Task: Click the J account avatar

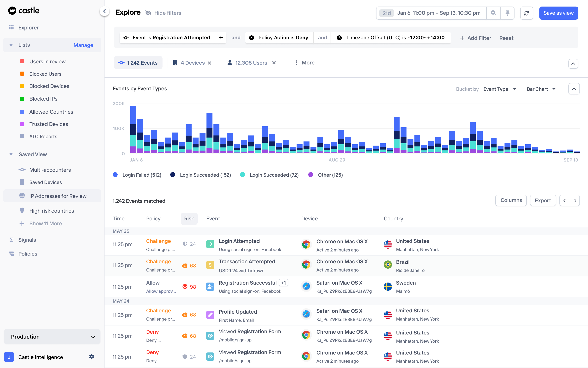Action: (x=9, y=357)
